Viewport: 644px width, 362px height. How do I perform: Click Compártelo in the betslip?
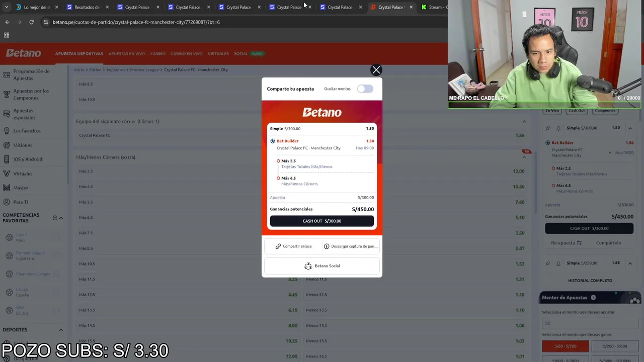tap(609, 243)
